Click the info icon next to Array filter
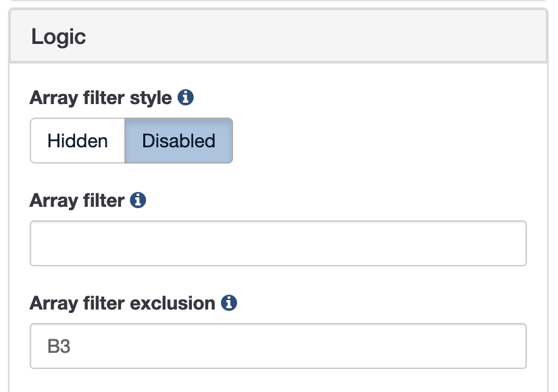The width and height of the screenshot is (558, 392). click(x=138, y=201)
